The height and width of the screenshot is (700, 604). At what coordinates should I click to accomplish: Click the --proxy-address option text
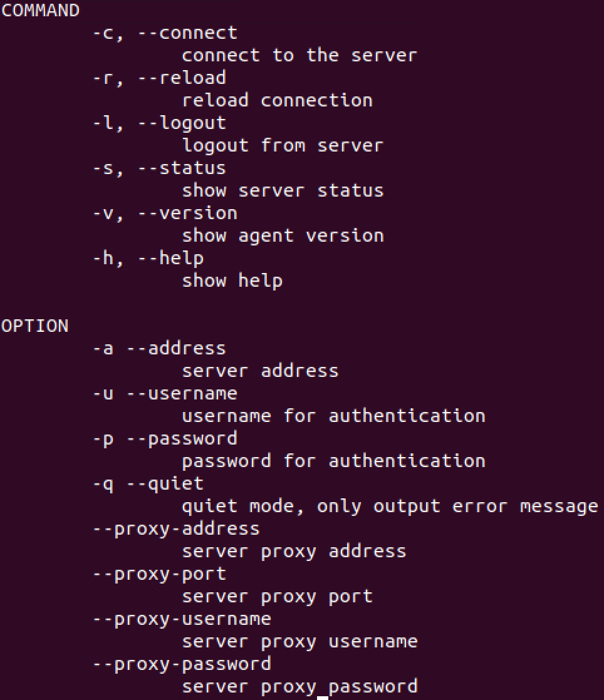coord(176,530)
